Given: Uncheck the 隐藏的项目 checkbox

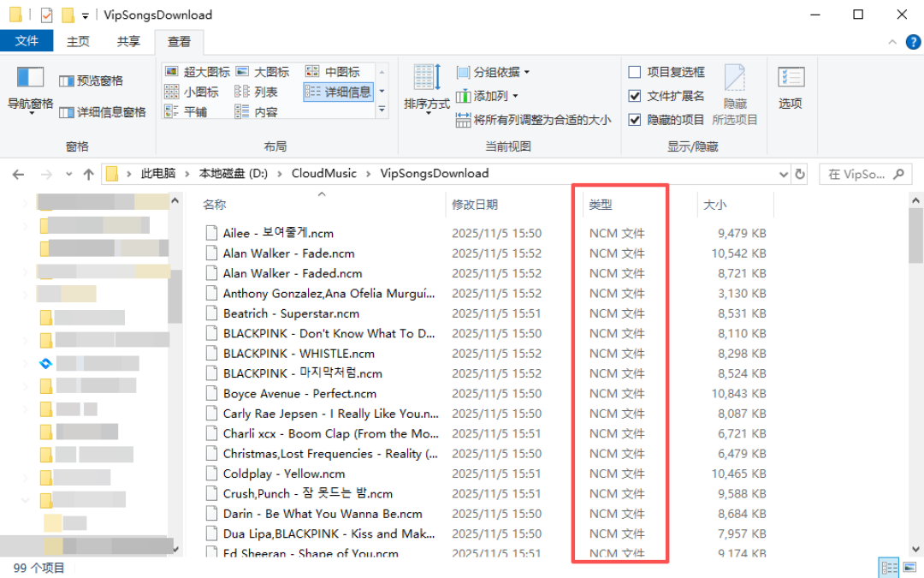Looking at the screenshot, I should 635,120.
